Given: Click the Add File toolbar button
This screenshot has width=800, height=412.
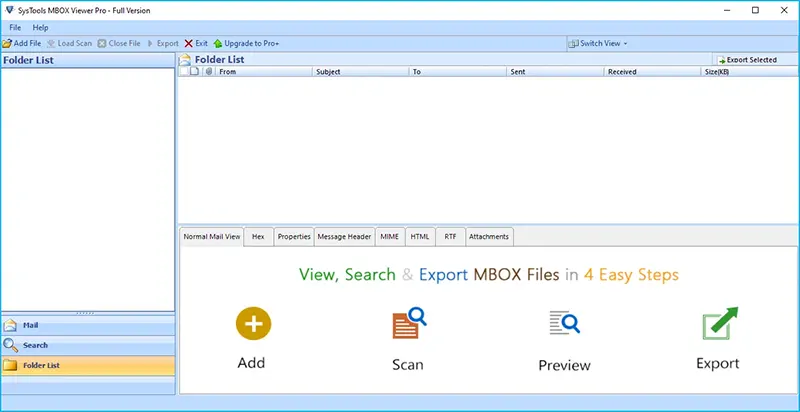Looking at the screenshot, I should click(x=22, y=43).
